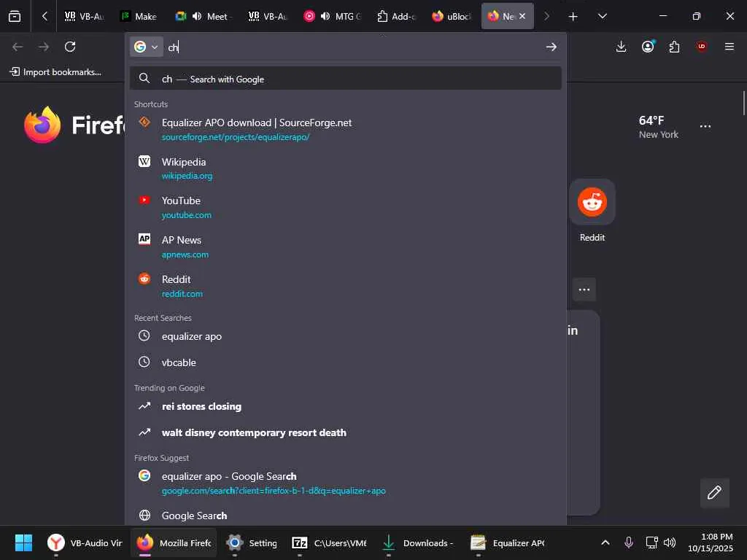Select trending 'rei stores closing'
747x560 pixels.
tap(345, 406)
